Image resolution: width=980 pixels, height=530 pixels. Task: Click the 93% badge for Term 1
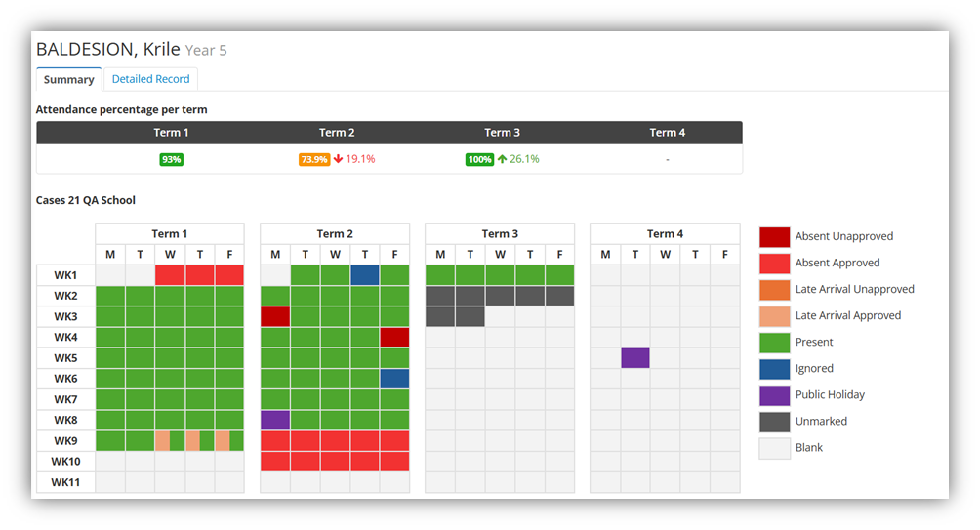[172, 159]
